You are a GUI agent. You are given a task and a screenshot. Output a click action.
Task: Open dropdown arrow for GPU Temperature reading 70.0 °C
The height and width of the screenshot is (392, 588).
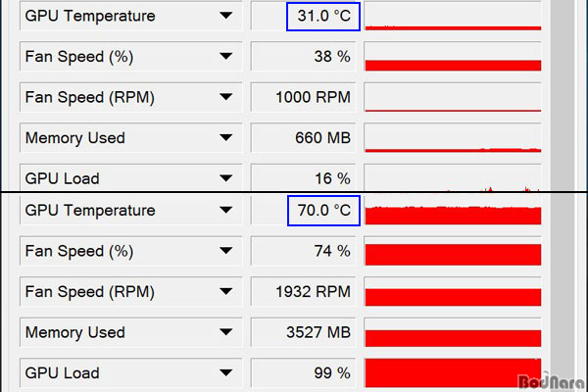point(225,210)
